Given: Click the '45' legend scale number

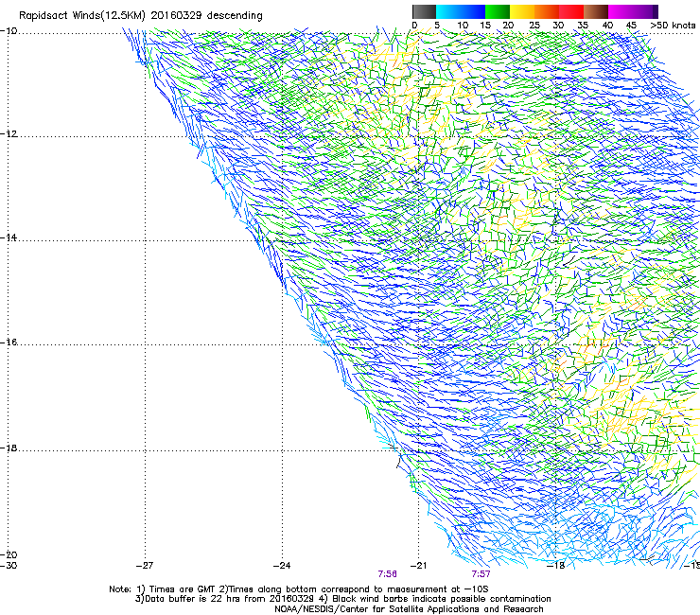Looking at the screenshot, I should pos(631,26).
